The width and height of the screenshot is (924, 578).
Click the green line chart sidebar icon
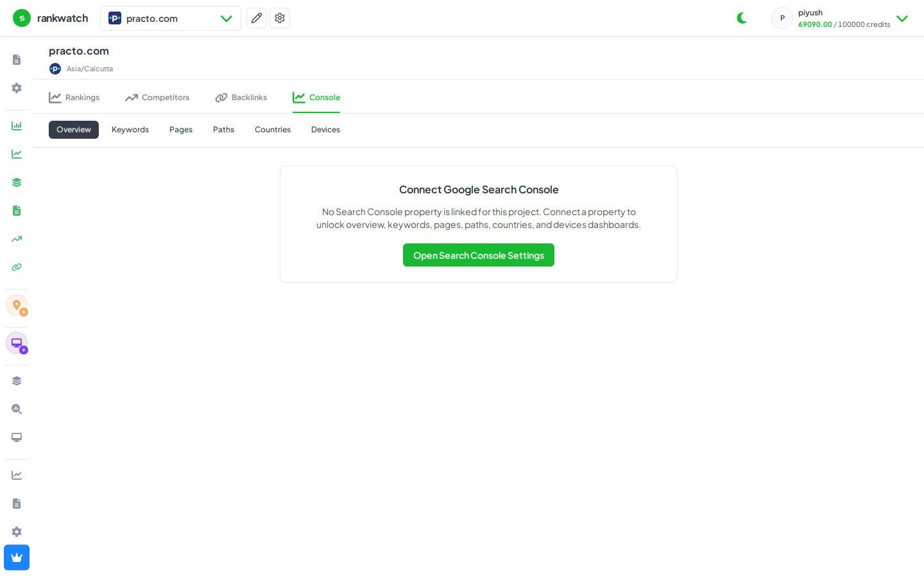(x=17, y=154)
